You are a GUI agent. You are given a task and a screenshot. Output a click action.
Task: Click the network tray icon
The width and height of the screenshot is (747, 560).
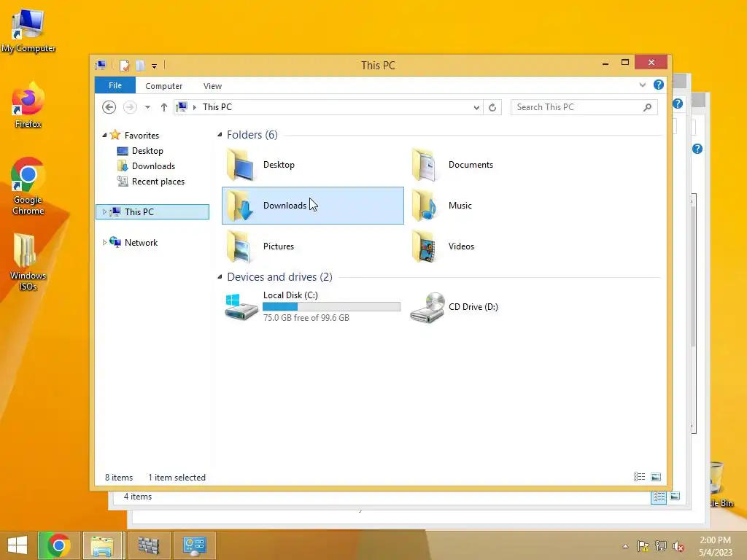pos(661,546)
